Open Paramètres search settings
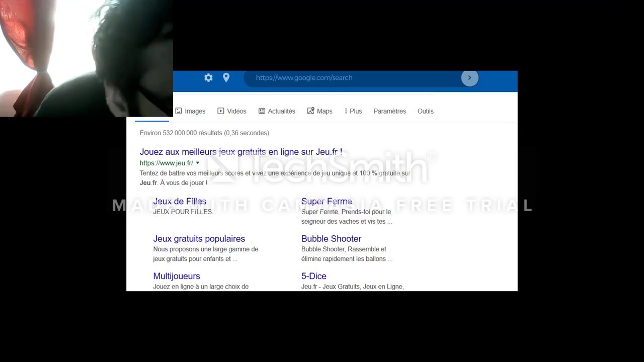The height and width of the screenshot is (362, 644). tap(389, 111)
